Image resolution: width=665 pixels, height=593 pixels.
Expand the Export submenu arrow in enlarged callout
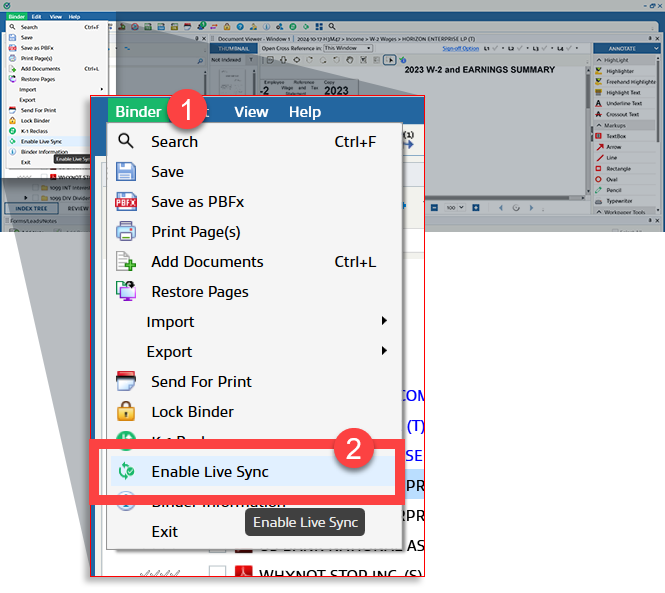384,351
